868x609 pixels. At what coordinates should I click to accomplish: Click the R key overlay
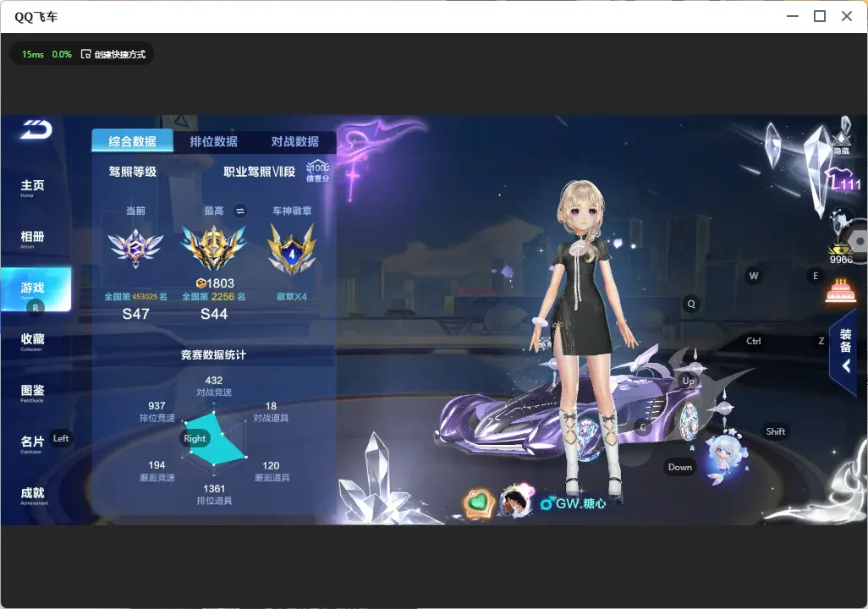pyautogui.click(x=36, y=308)
